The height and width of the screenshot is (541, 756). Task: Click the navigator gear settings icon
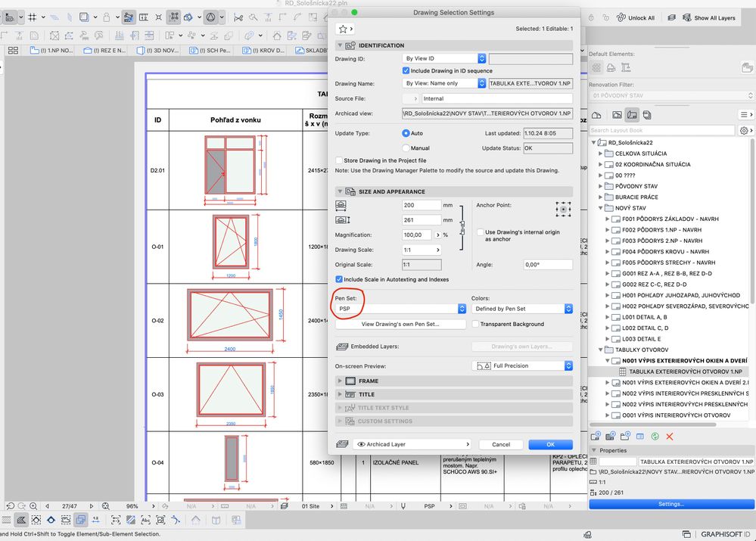744,130
